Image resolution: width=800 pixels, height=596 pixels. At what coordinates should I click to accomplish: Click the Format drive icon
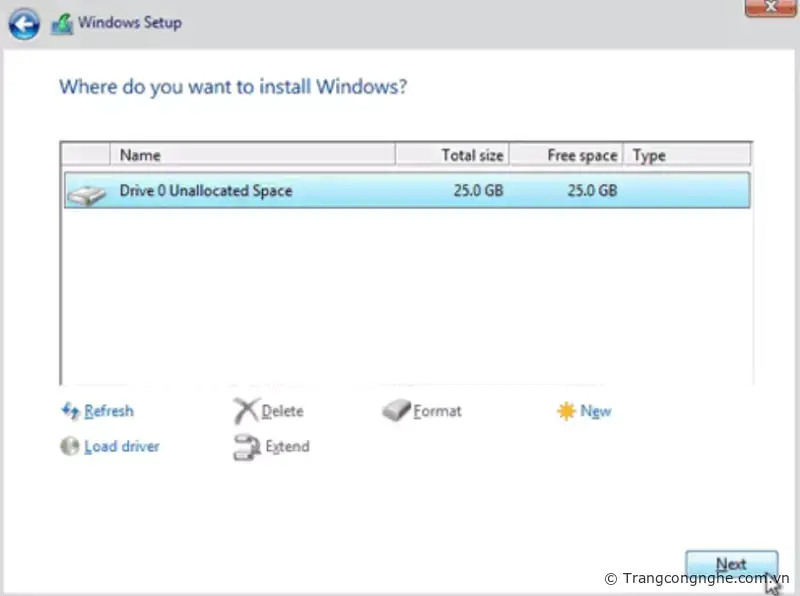point(396,411)
